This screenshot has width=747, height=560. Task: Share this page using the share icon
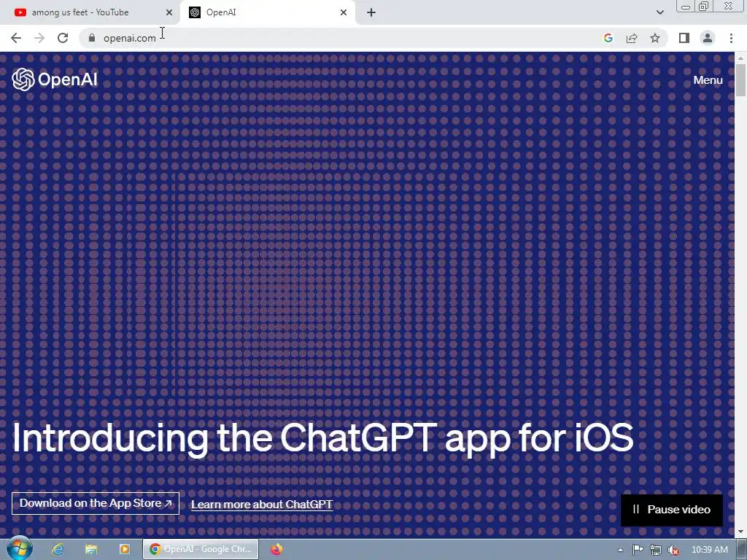[632, 38]
